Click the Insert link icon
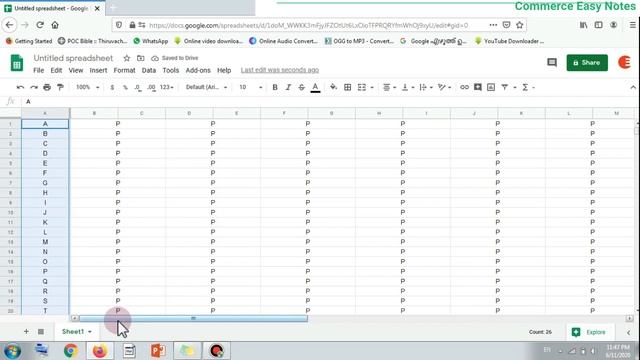Image resolution: width=640 pixels, height=360 pixels. click(464, 87)
